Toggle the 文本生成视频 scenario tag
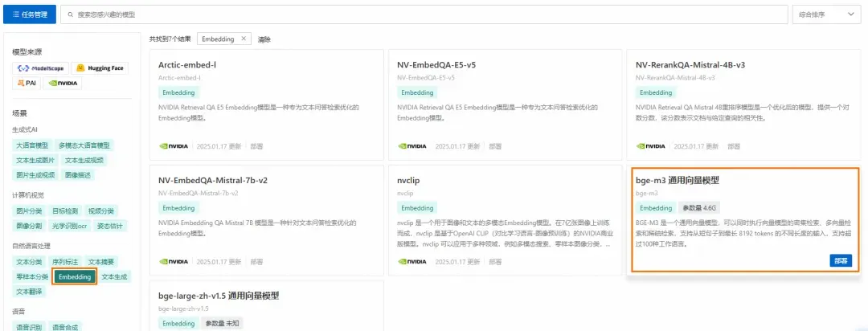This screenshot has height=331, width=868. pyautogui.click(x=84, y=160)
